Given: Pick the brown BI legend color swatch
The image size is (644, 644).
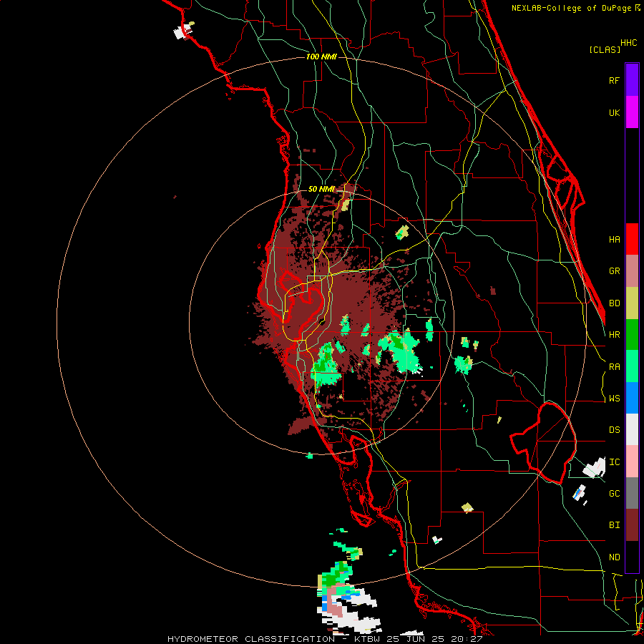Looking at the screenshot, I should [x=632, y=525].
